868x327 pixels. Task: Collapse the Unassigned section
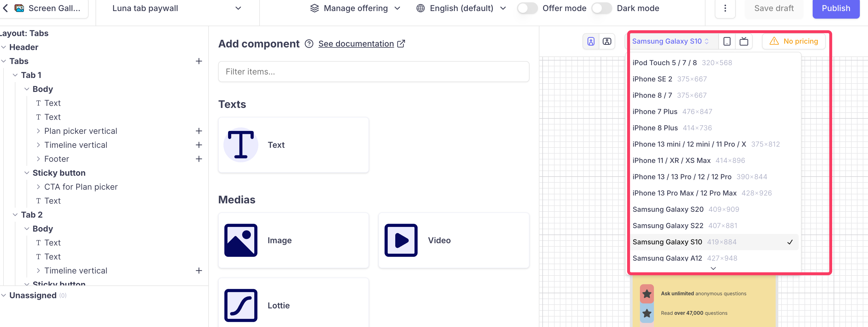(4, 295)
